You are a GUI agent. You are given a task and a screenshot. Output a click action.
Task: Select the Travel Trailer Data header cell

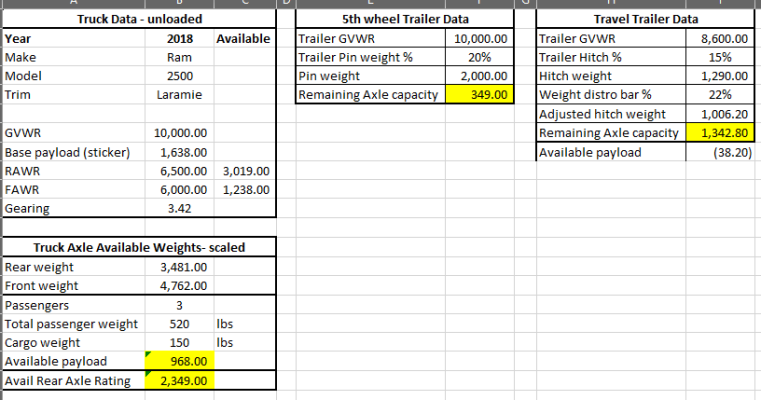pyautogui.click(x=645, y=19)
